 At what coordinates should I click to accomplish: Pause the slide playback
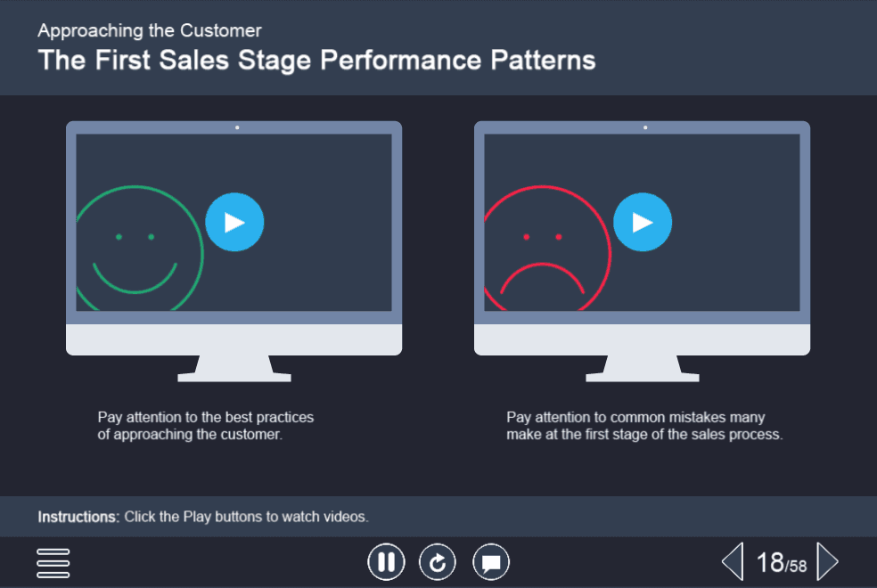[x=386, y=562]
